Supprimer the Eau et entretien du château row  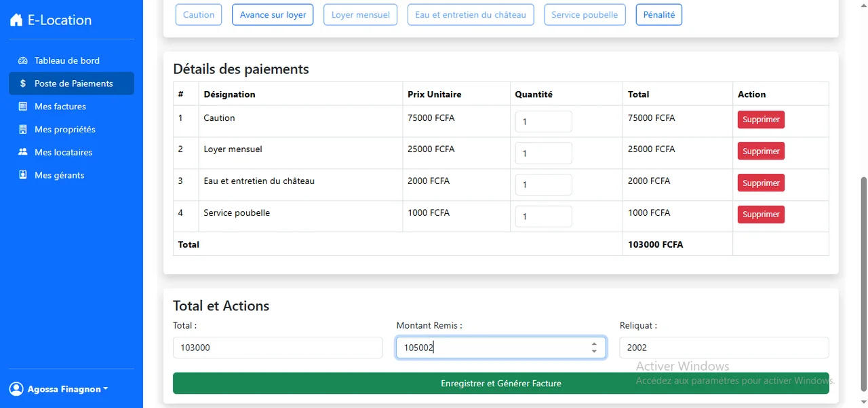tap(761, 183)
